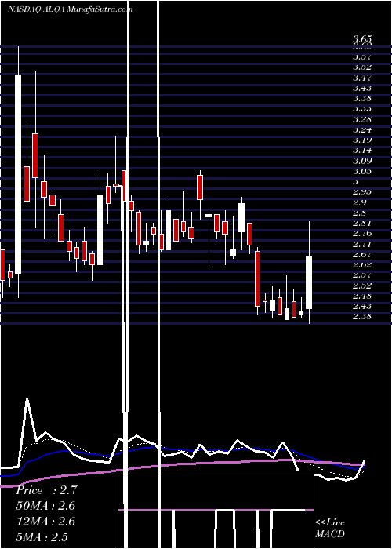Viewport: 392px width, 549px height.
Task: Click the 2.38 price axis label
Action: pos(362,317)
